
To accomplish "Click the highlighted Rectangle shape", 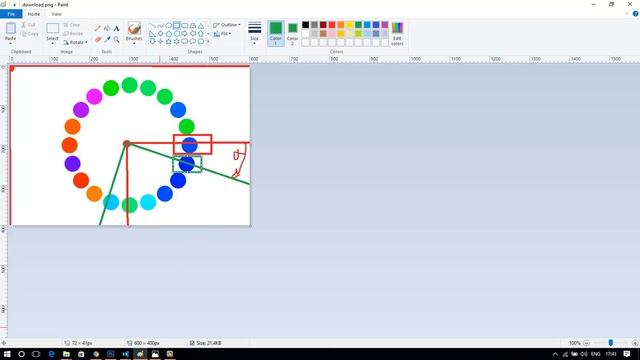I will pyautogui.click(x=177, y=25).
